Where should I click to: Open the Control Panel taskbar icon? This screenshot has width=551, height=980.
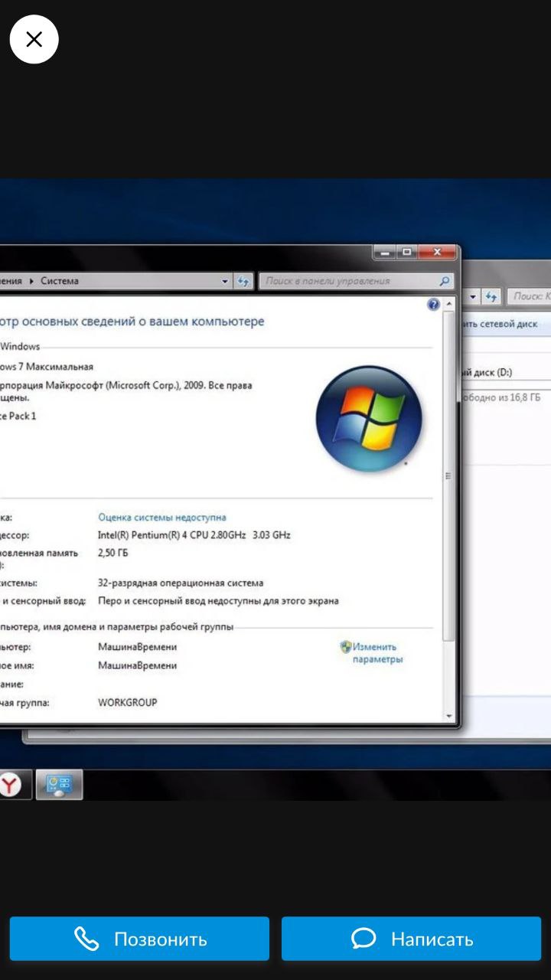(59, 785)
